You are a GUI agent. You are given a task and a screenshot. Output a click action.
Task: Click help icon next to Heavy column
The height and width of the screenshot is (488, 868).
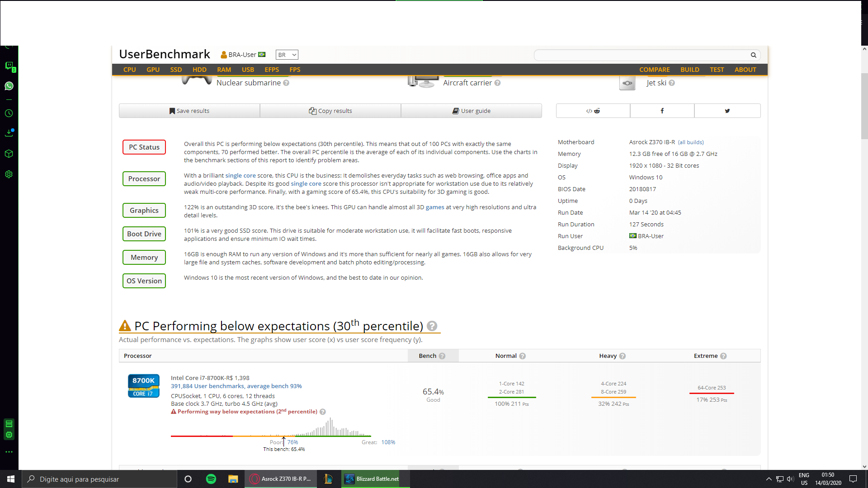[x=622, y=356]
